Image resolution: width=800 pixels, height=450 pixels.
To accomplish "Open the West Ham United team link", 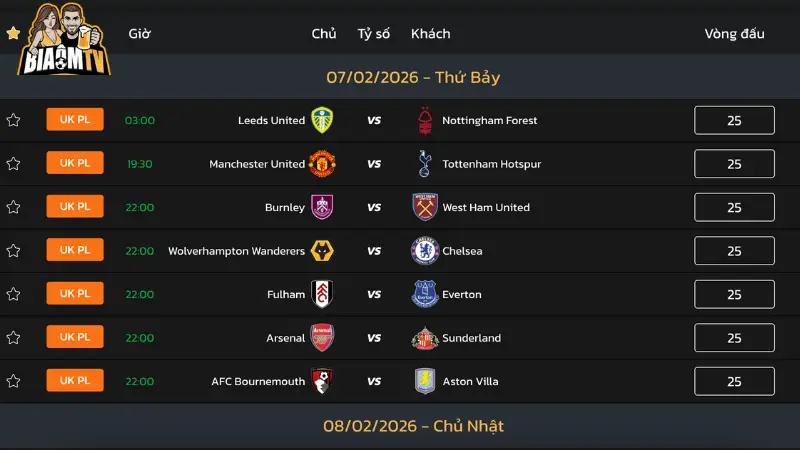I will coord(486,207).
